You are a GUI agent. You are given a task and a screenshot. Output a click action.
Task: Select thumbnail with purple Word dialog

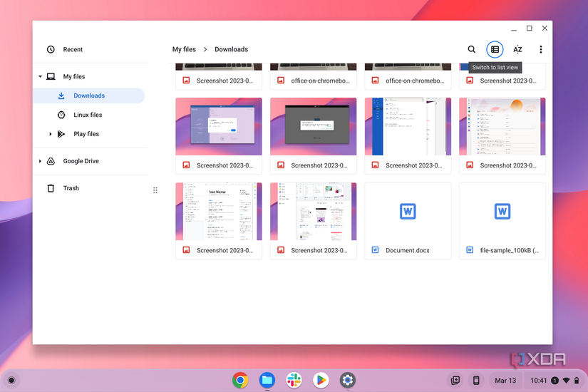219,126
